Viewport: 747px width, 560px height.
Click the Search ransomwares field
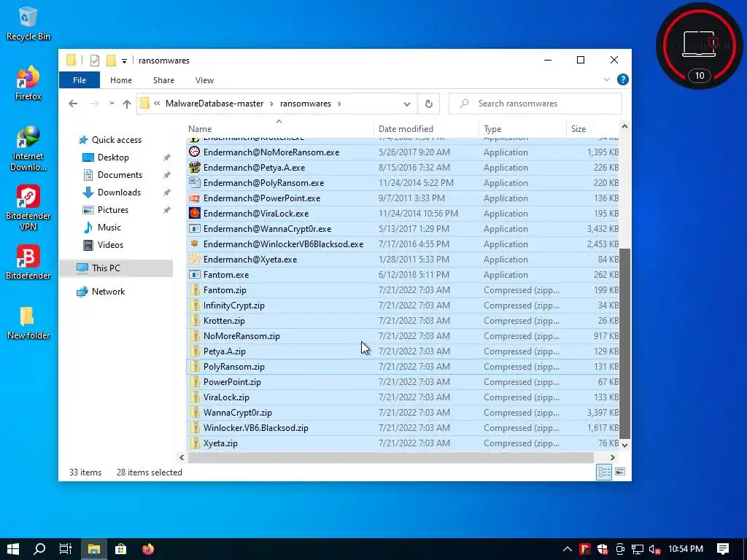pyautogui.click(x=535, y=104)
